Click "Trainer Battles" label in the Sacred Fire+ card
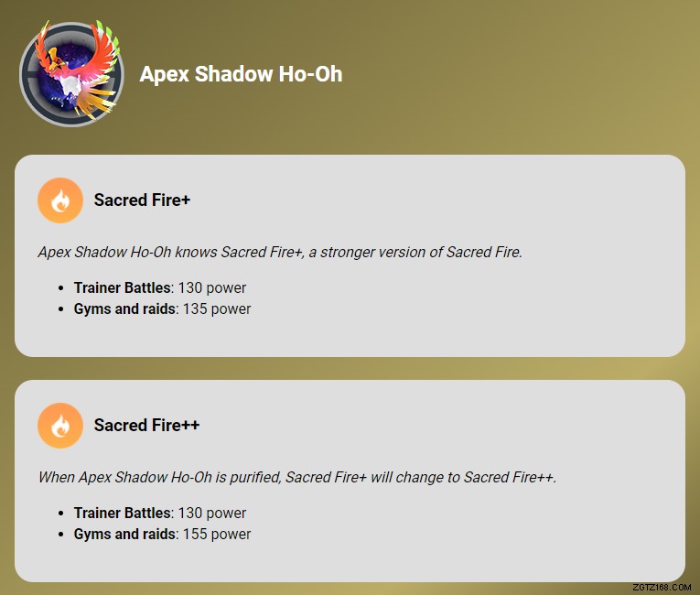 (x=122, y=287)
